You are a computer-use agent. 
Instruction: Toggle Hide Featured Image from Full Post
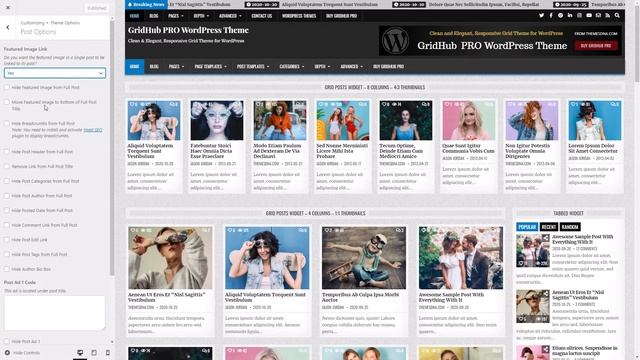pyautogui.click(x=7, y=87)
